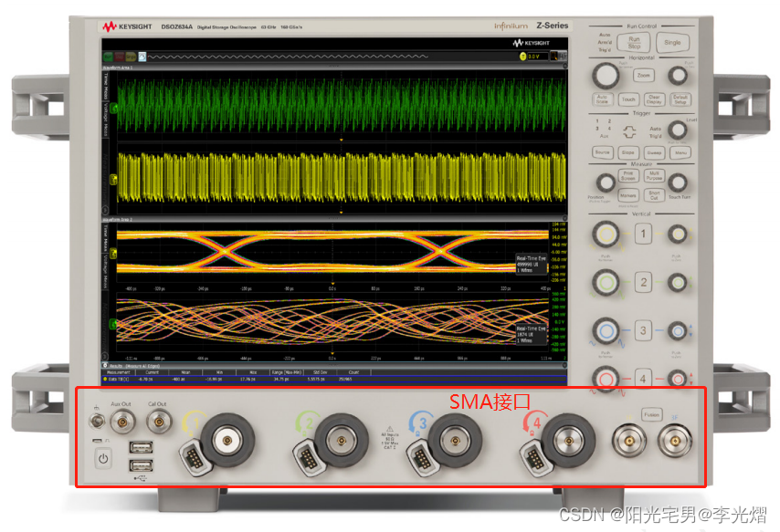Click green channel marker in Waveform Area 1
The width and height of the screenshot is (780, 532).
113,108
